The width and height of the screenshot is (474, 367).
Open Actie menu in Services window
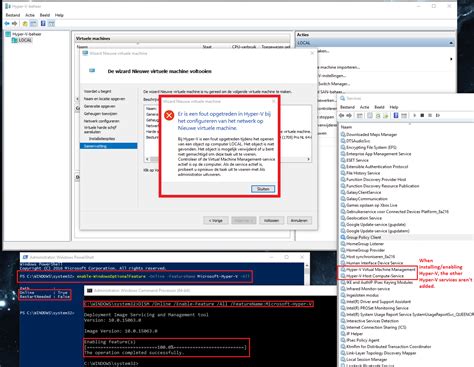tap(365, 107)
